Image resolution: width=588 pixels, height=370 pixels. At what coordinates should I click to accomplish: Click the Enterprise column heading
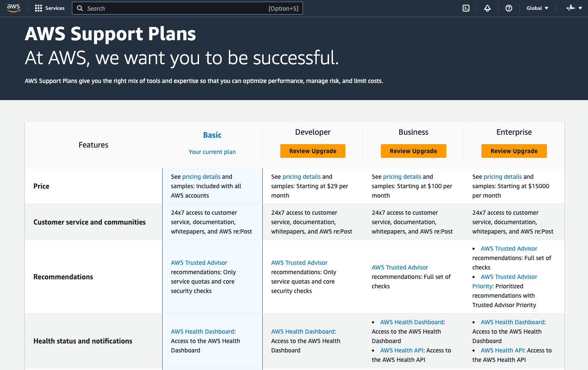514,132
